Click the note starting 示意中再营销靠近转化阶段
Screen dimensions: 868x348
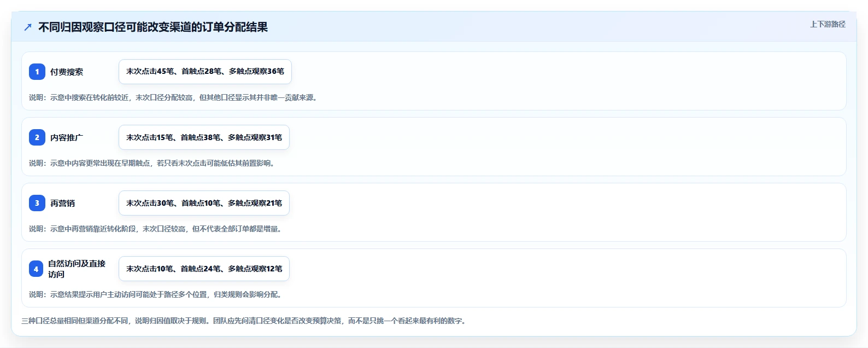tap(156, 229)
